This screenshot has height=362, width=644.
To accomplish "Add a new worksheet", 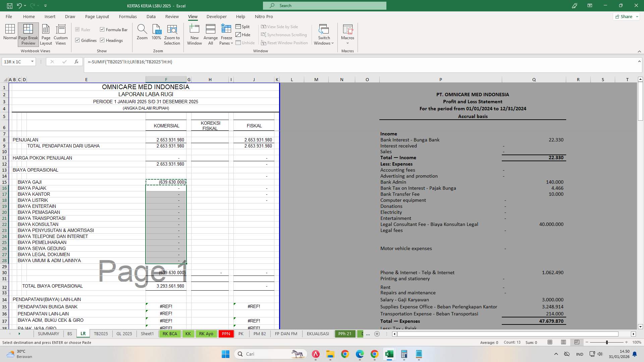I will 377,334.
